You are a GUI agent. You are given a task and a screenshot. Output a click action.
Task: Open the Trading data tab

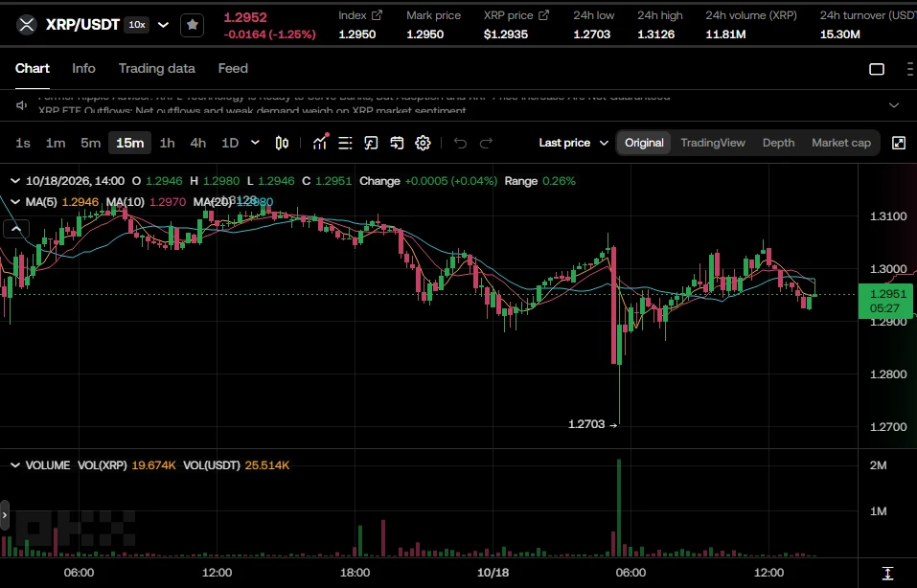tap(157, 68)
